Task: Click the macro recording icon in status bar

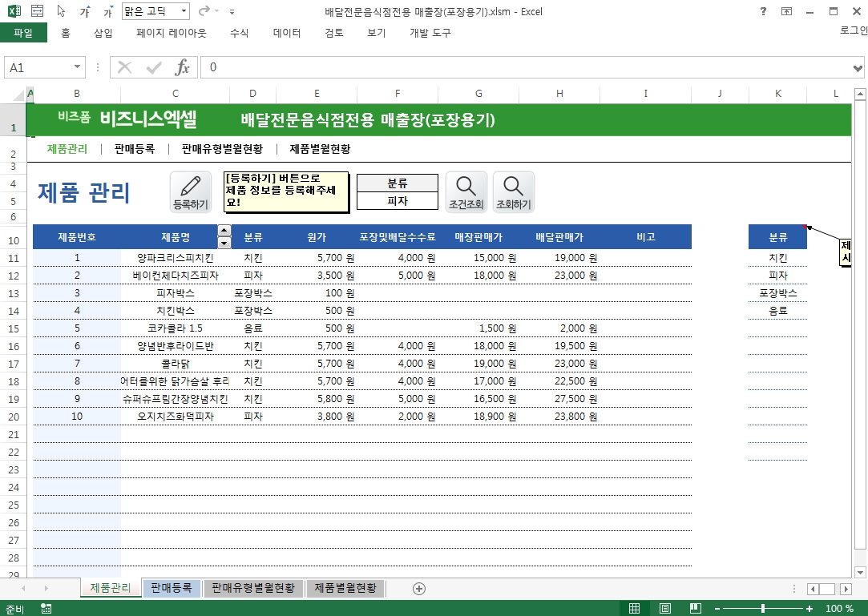Action: pos(46,609)
